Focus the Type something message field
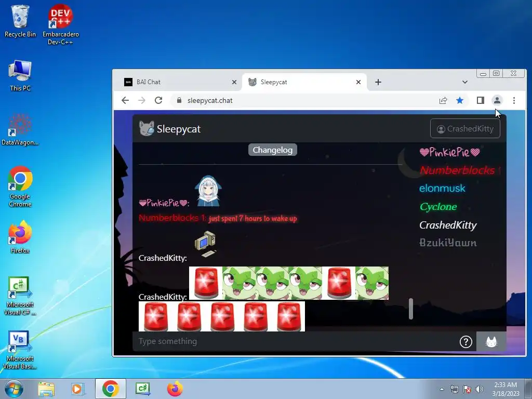Viewport: 532px width, 399px height. click(x=295, y=341)
